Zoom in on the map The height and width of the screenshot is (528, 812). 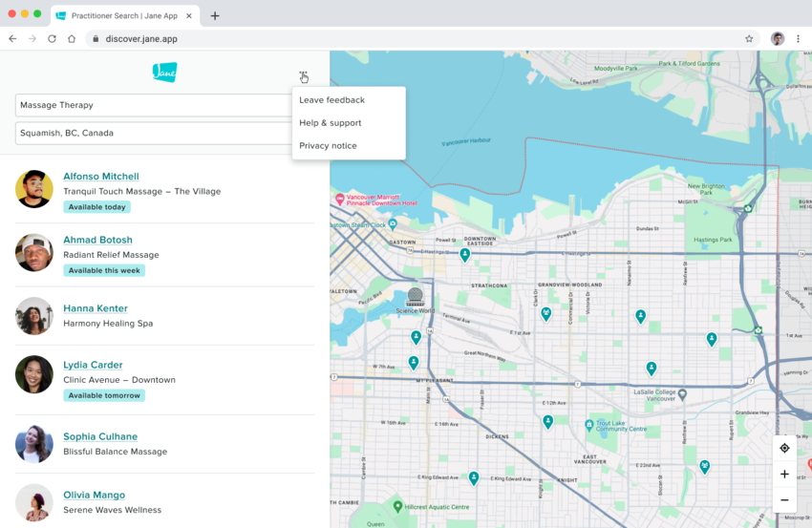pos(784,475)
